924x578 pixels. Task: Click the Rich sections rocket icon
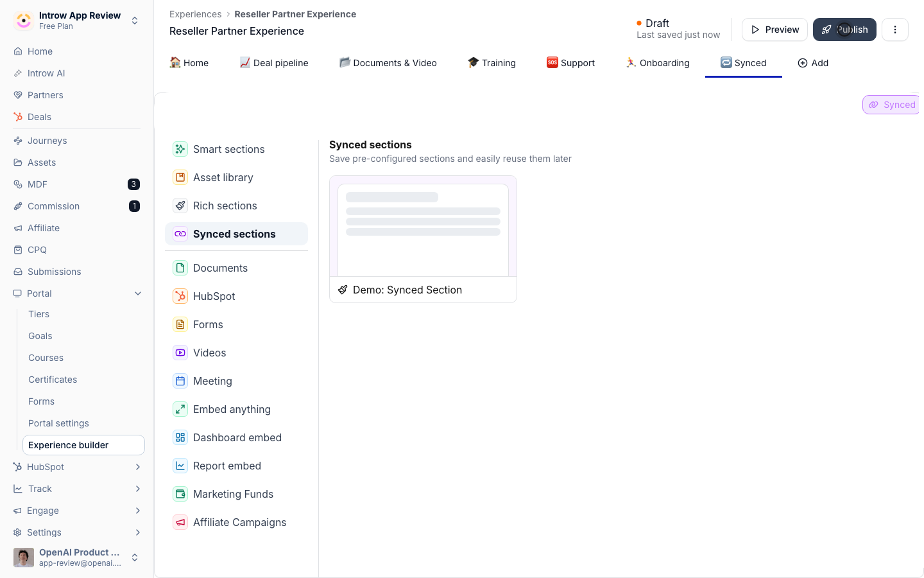tap(180, 206)
